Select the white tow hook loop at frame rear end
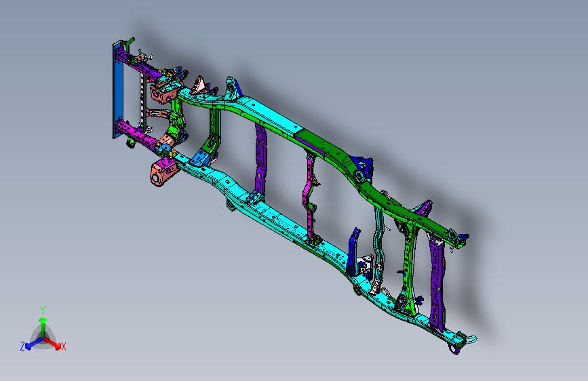Image resolution: width=588 pixels, height=381 pixels. (472, 339)
